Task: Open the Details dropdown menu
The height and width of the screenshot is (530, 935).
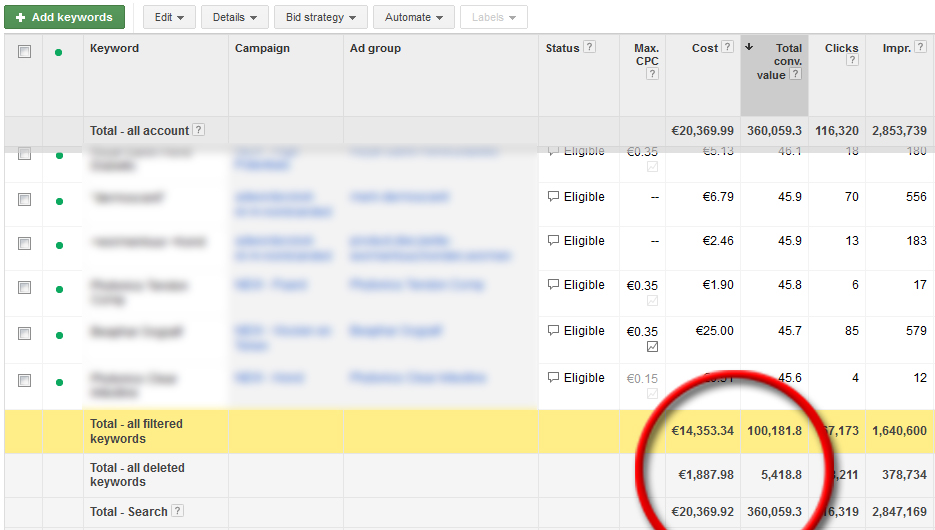Action: click(x=233, y=17)
